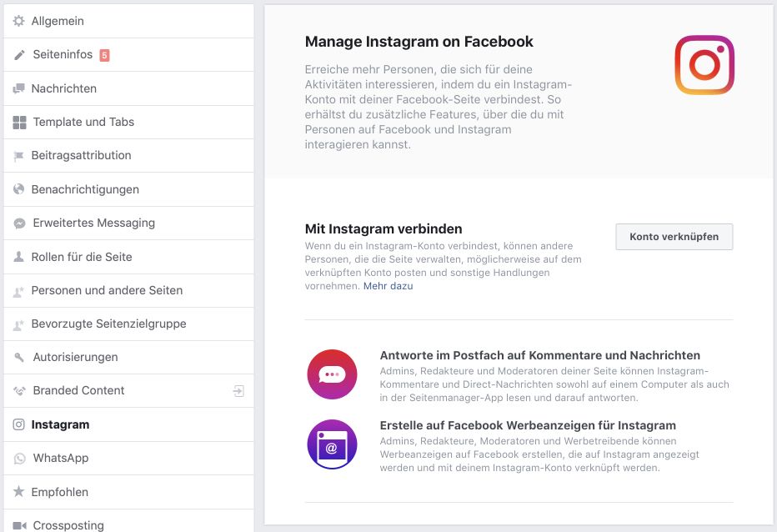The height and width of the screenshot is (532, 777).
Task: Open the Mehr dazu link
Action: (387, 285)
